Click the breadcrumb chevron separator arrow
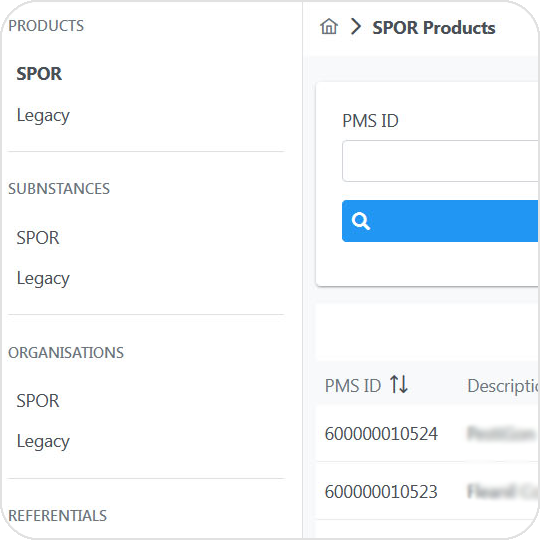 (x=355, y=27)
